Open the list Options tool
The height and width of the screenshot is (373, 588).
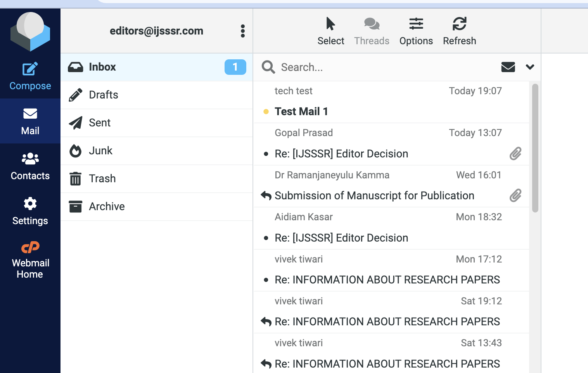416,31
